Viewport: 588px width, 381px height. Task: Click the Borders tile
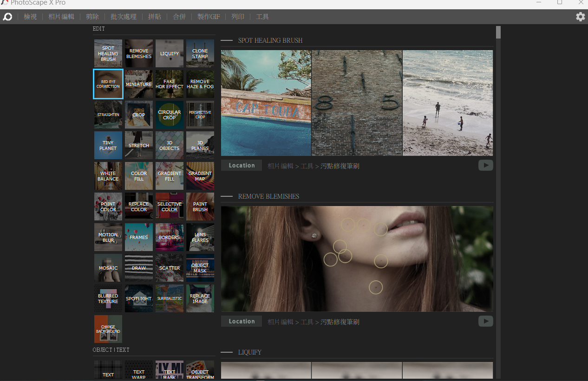pos(170,237)
